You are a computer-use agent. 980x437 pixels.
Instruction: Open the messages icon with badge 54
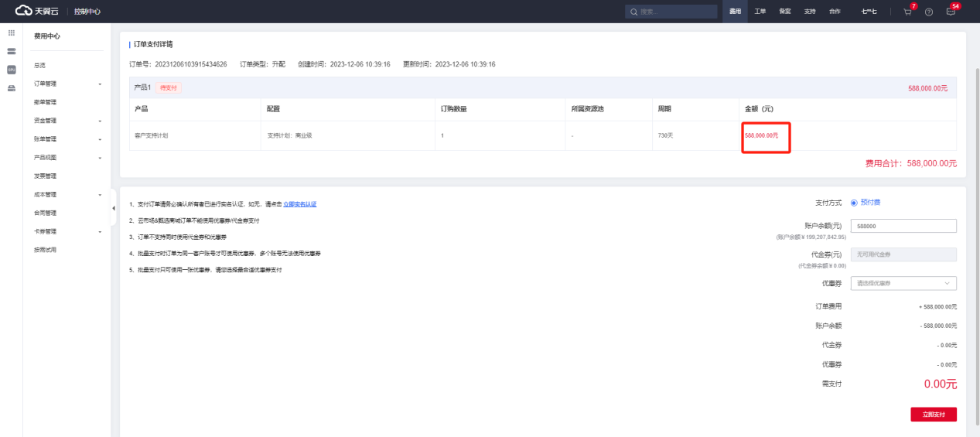(x=951, y=12)
